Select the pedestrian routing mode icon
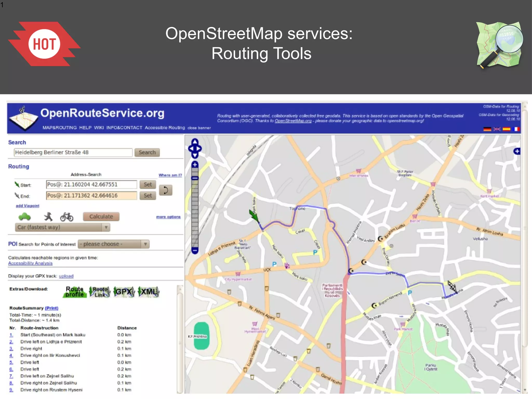The width and height of the screenshot is (532, 399). (48, 217)
